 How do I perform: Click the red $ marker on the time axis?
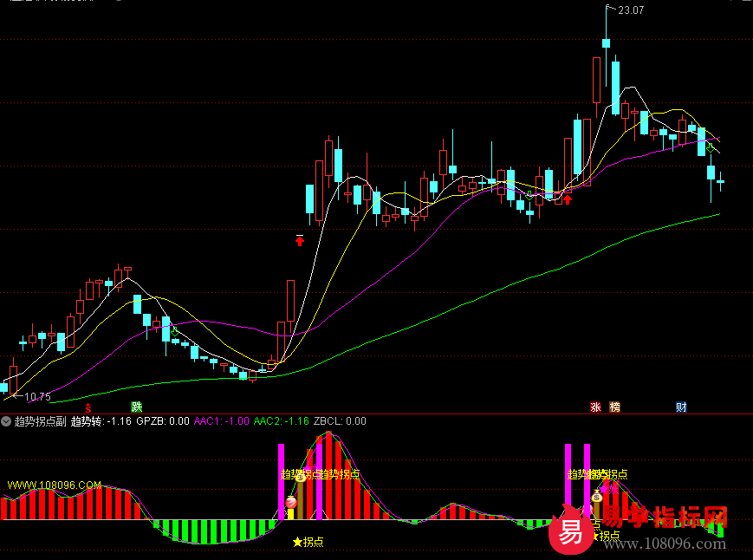click(x=88, y=407)
